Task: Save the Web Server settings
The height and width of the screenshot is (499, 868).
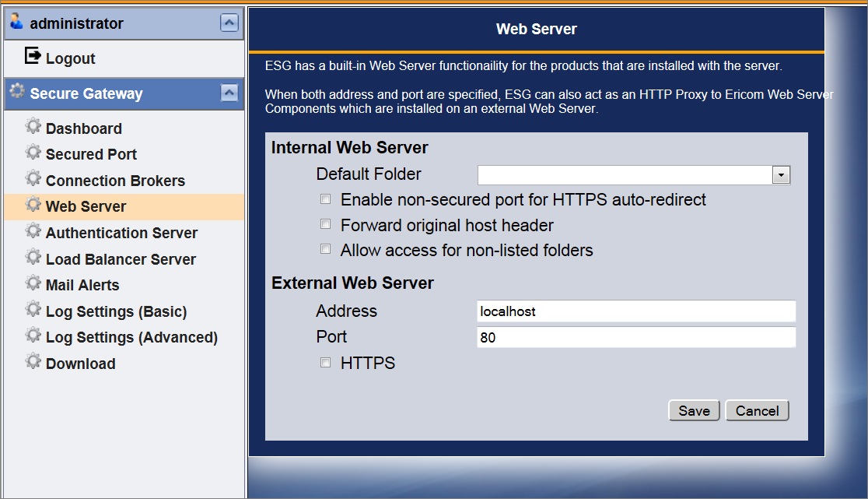Action: pyautogui.click(x=694, y=411)
